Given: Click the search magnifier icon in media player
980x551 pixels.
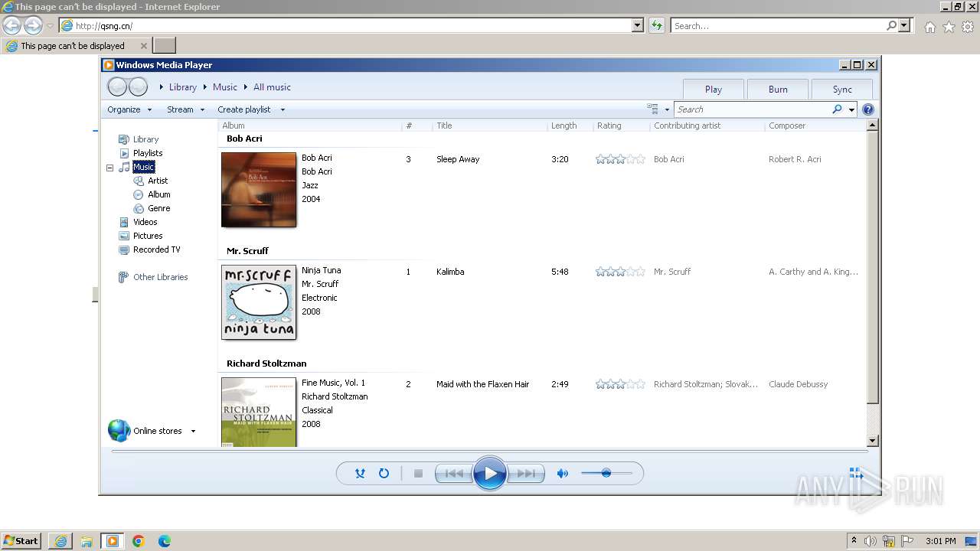Looking at the screenshot, I should (x=837, y=109).
